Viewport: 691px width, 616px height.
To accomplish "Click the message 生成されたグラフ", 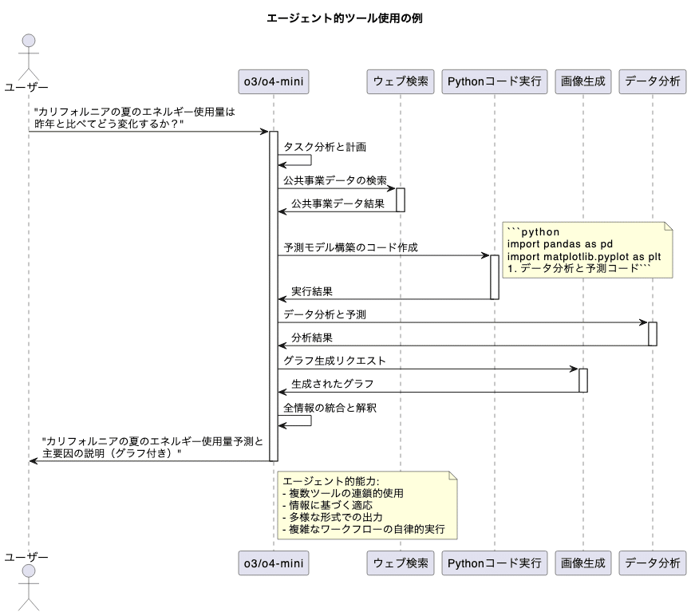I will (x=332, y=385).
